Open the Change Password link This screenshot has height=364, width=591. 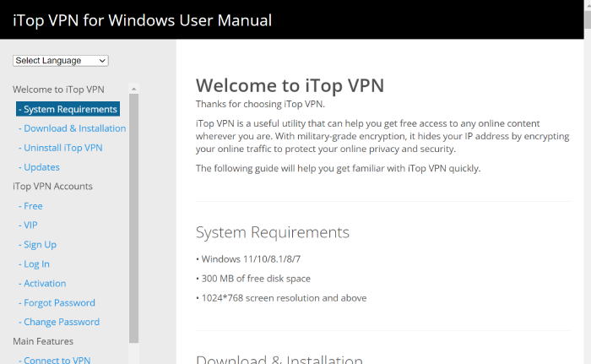click(x=59, y=322)
